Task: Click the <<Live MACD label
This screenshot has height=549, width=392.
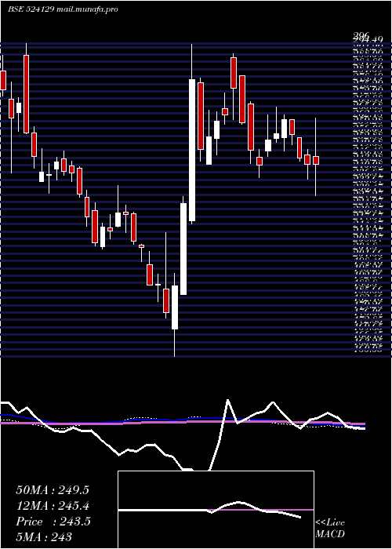Action: point(330,529)
